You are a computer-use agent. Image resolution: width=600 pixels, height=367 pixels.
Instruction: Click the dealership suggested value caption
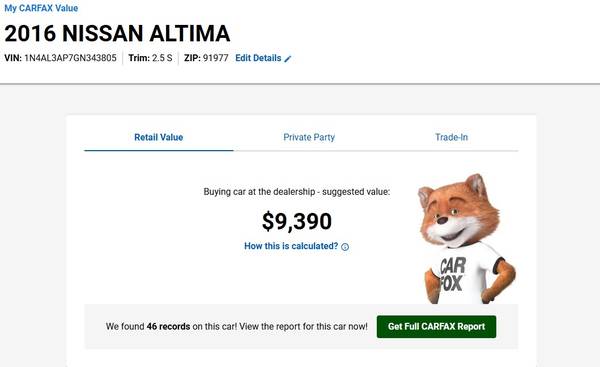[x=297, y=191]
